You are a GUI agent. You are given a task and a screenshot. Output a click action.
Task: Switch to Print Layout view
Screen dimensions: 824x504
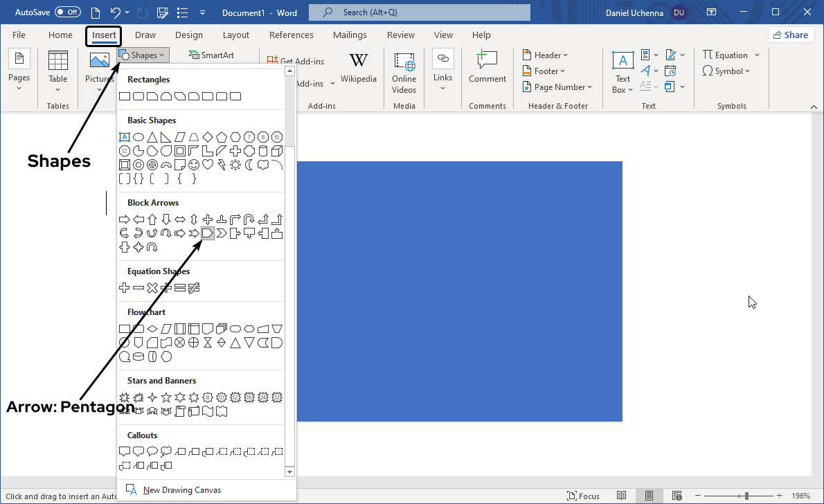coord(649,496)
